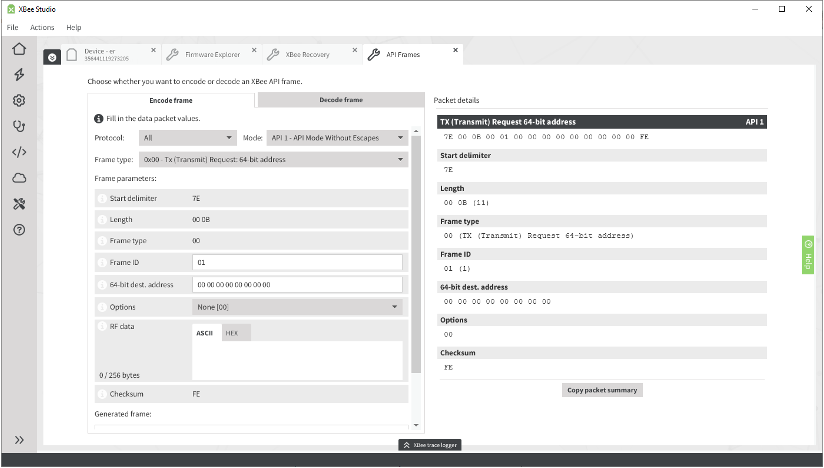Click the frame form scrollbar up arrow

[x=416, y=131]
